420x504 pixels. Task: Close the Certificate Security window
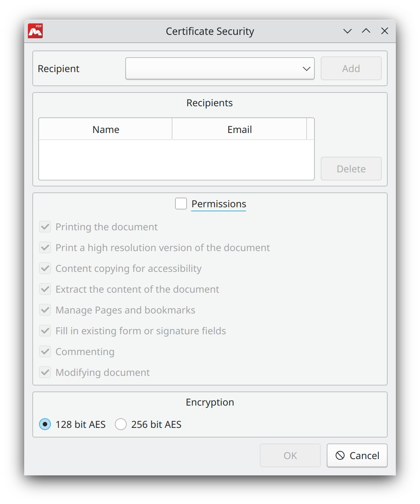click(x=385, y=31)
